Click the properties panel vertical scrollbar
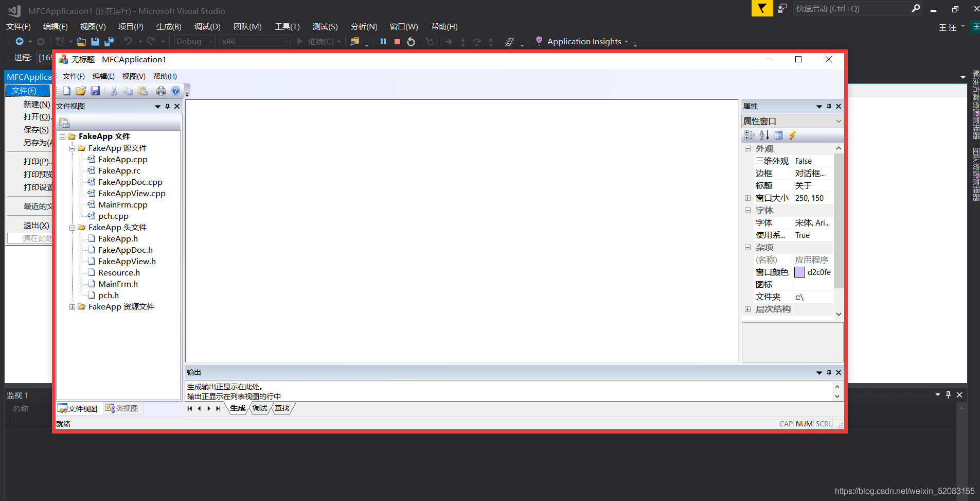 (x=839, y=221)
